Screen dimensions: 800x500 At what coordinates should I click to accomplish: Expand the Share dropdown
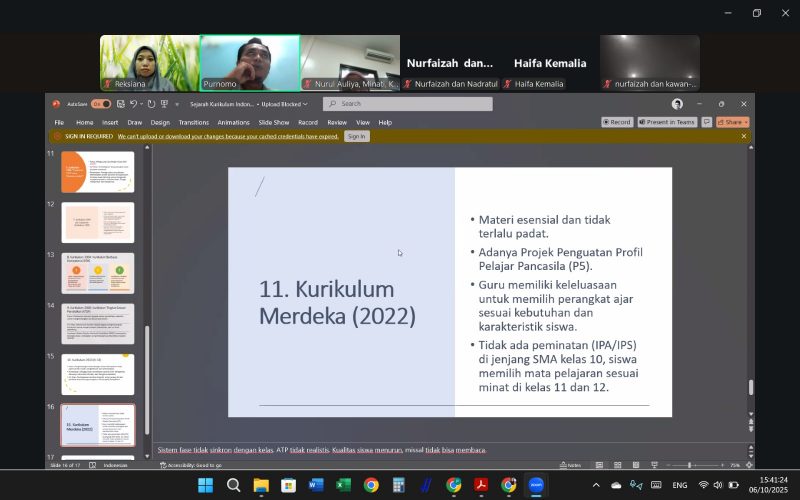point(734,122)
